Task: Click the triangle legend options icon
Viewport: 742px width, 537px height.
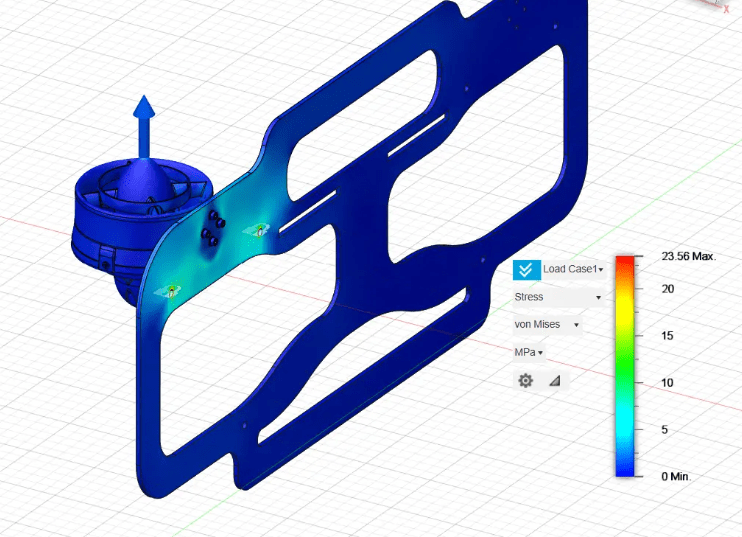Action: tap(554, 381)
